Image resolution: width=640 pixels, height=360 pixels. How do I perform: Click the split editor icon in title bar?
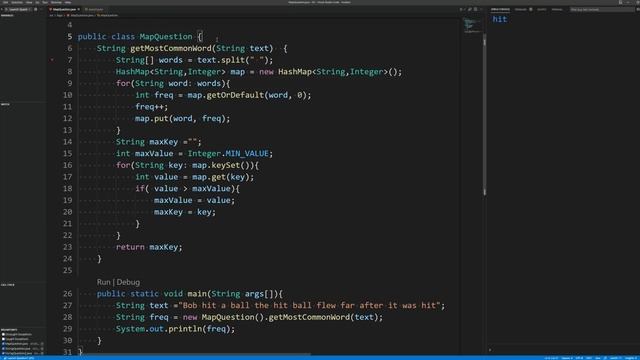pos(476,9)
